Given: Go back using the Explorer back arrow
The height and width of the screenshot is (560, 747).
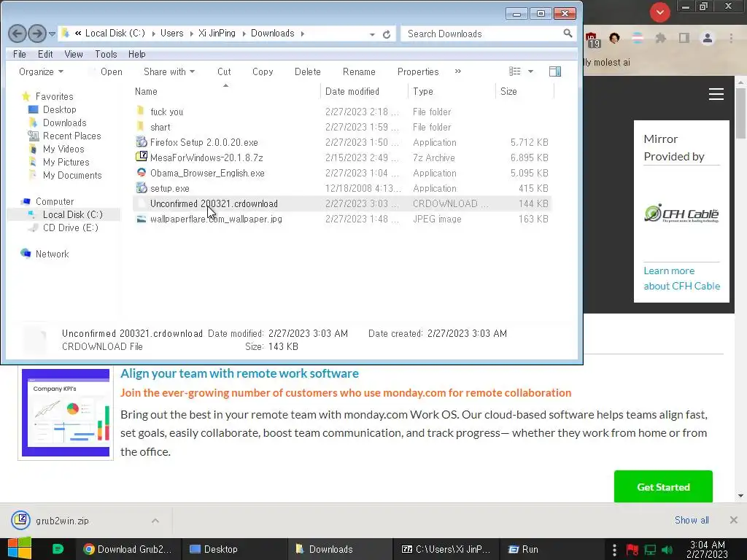Looking at the screenshot, I should click(18, 34).
